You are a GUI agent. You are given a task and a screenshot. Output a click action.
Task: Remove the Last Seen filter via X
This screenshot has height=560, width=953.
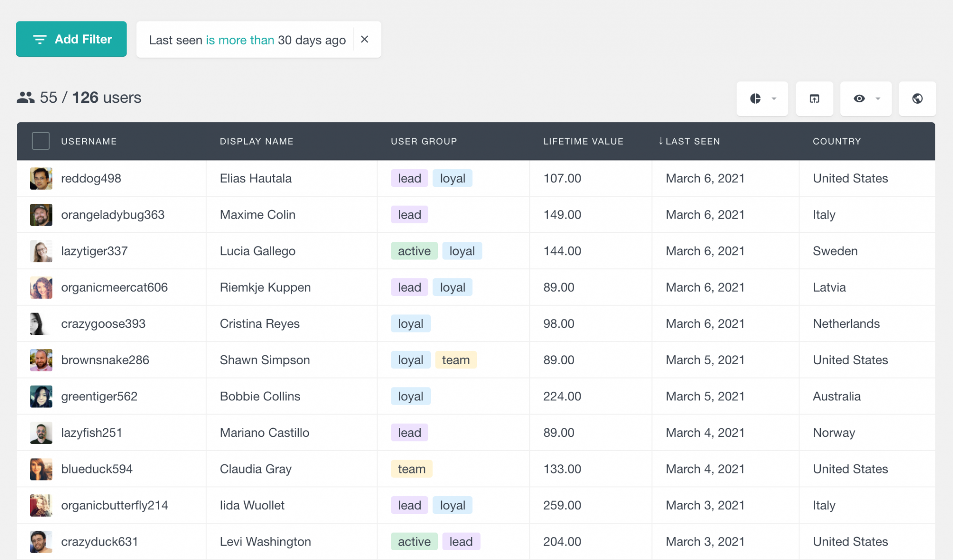coord(365,40)
